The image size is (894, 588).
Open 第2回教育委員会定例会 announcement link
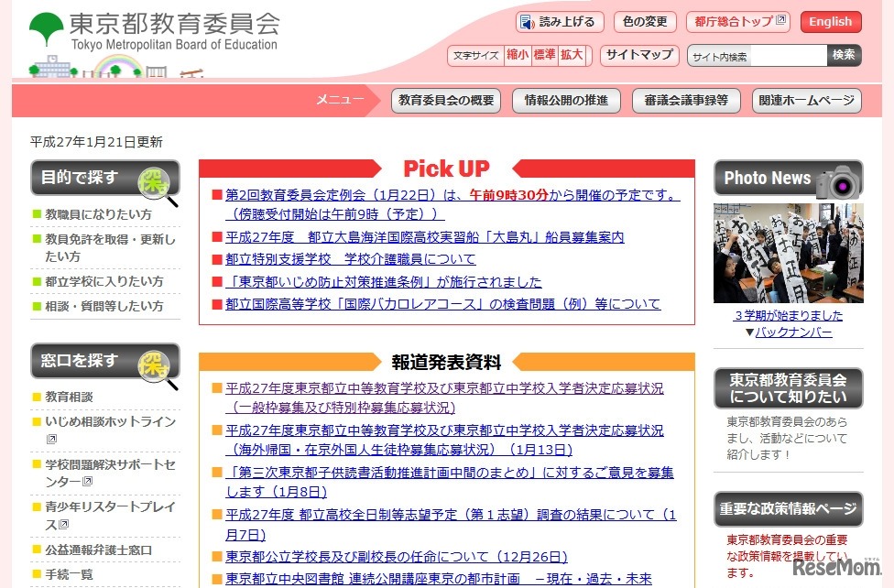click(x=452, y=204)
